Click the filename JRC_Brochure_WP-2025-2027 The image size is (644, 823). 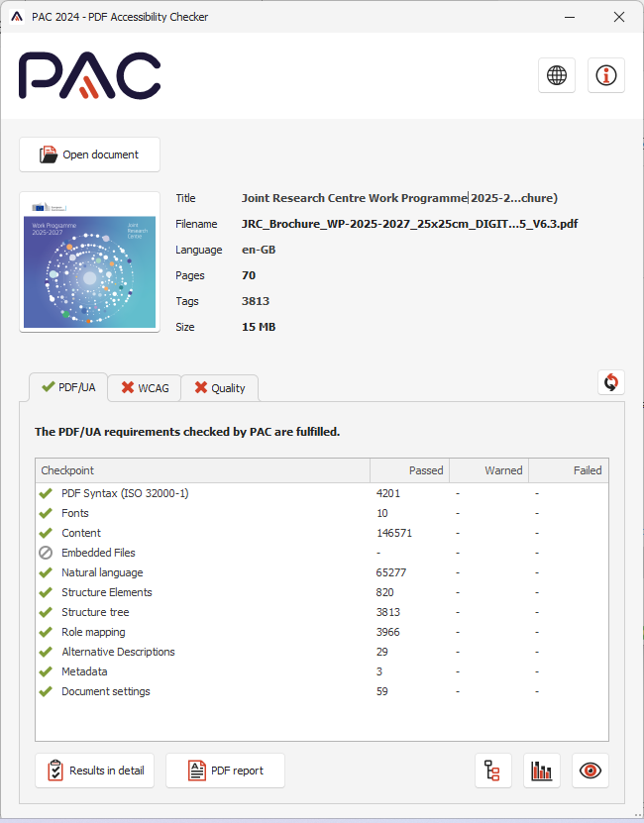[409, 224]
